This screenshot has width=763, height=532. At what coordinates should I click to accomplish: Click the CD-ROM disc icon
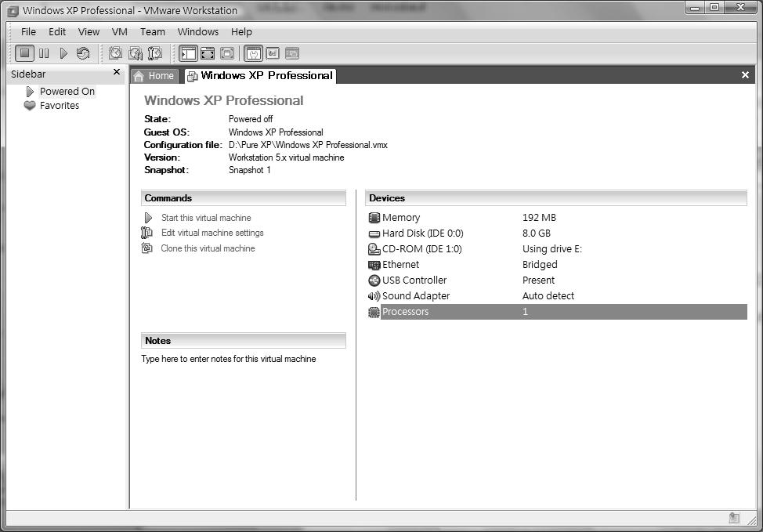pos(374,248)
